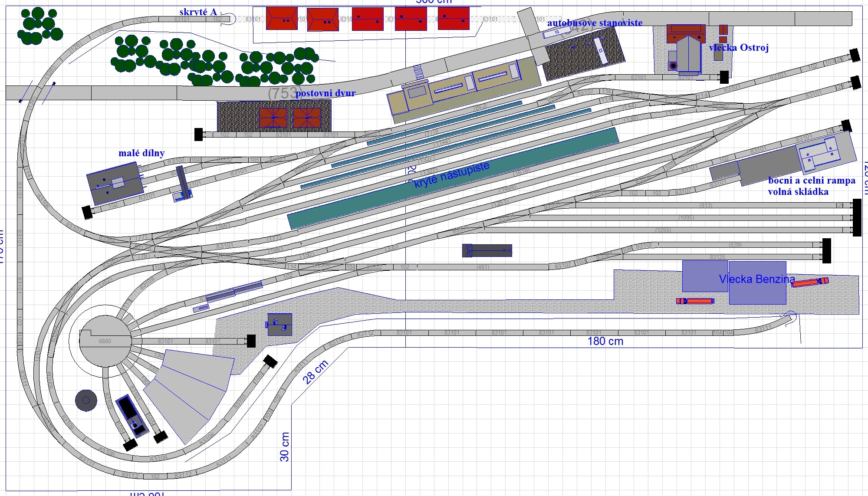Image resolution: width=868 pixels, height=496 pixels.
Task: Select the 'malé dílny' label
Action: [x=141, y=153]
